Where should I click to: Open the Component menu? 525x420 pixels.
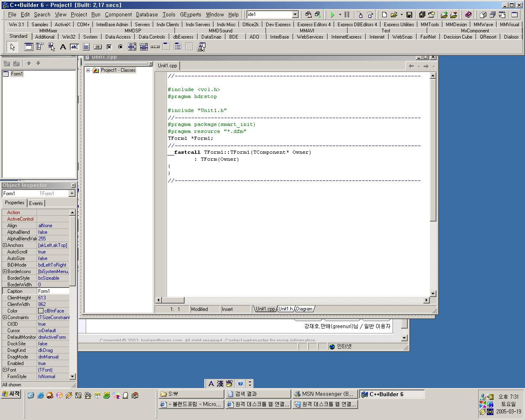coord(118,14)
